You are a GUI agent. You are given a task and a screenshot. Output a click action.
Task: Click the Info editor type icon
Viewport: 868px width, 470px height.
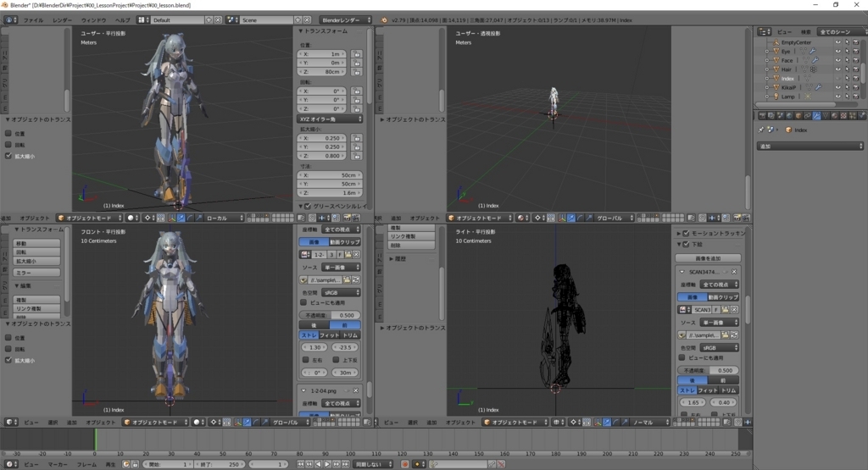coord(10,20)
